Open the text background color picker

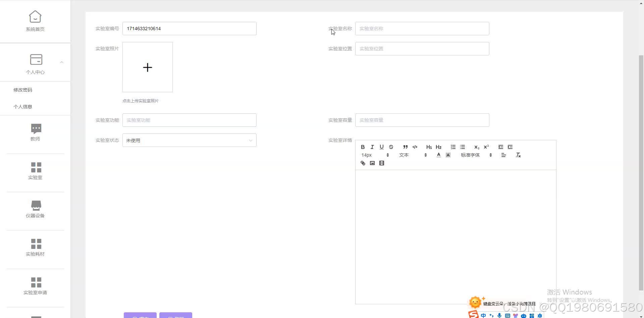448,155
